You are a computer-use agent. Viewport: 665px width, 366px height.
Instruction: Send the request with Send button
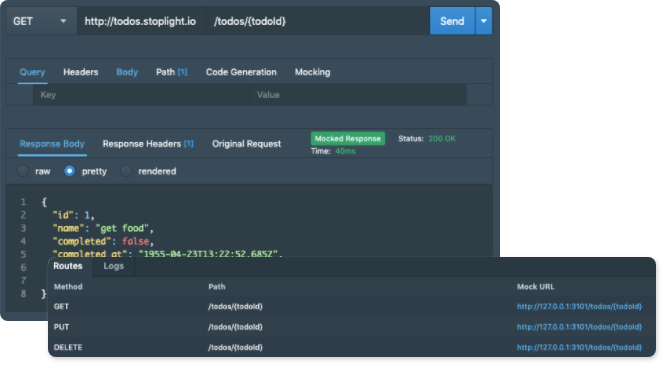coord(452,21)
